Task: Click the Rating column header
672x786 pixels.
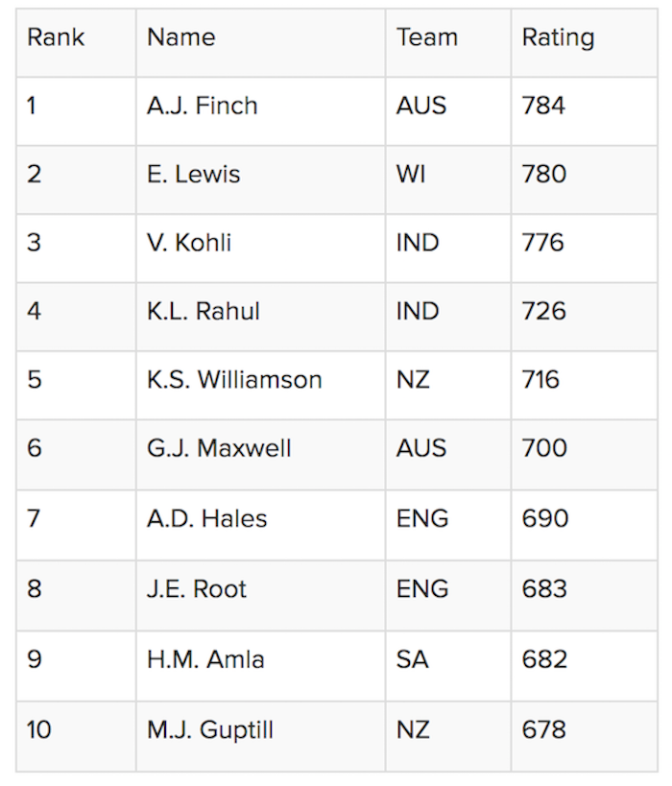Action: coord(558,38)
